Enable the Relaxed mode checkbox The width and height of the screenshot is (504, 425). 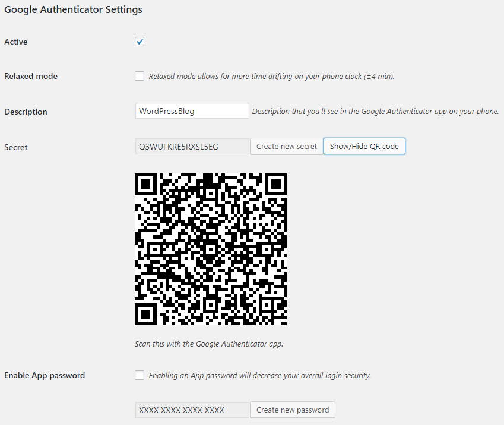coord(140,76)
